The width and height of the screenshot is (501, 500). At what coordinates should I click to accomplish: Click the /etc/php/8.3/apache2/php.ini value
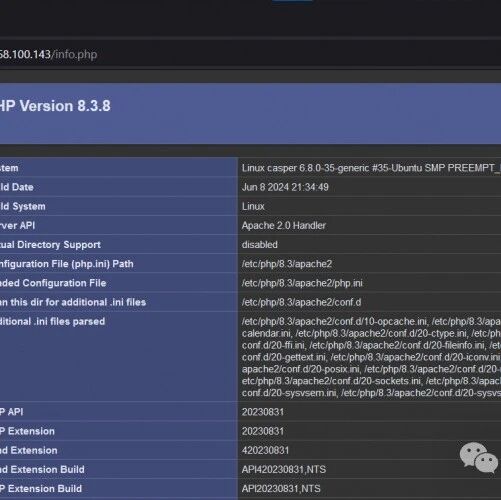tap(302, 283)
